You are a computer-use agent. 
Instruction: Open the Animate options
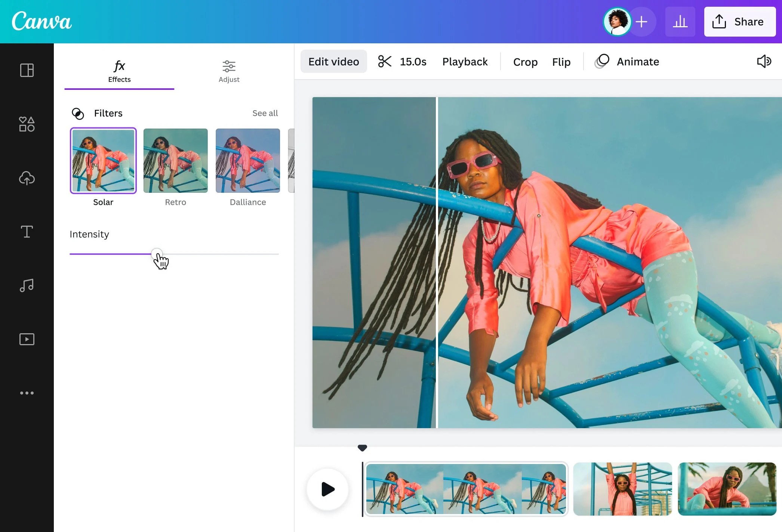click(637, 61)
